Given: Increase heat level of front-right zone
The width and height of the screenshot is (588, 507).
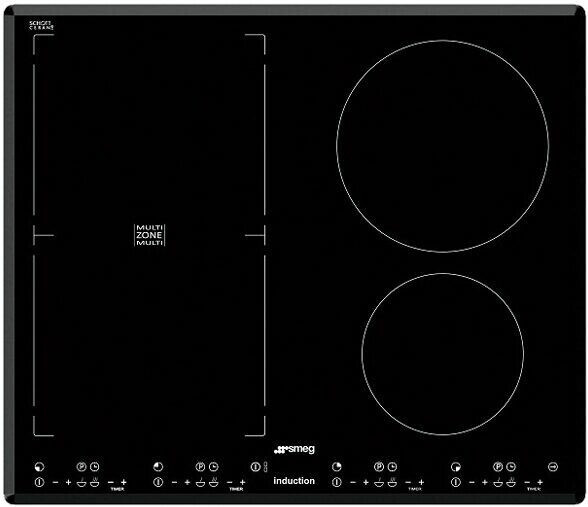Looking at the screenshot, I should tap(484, 482).
